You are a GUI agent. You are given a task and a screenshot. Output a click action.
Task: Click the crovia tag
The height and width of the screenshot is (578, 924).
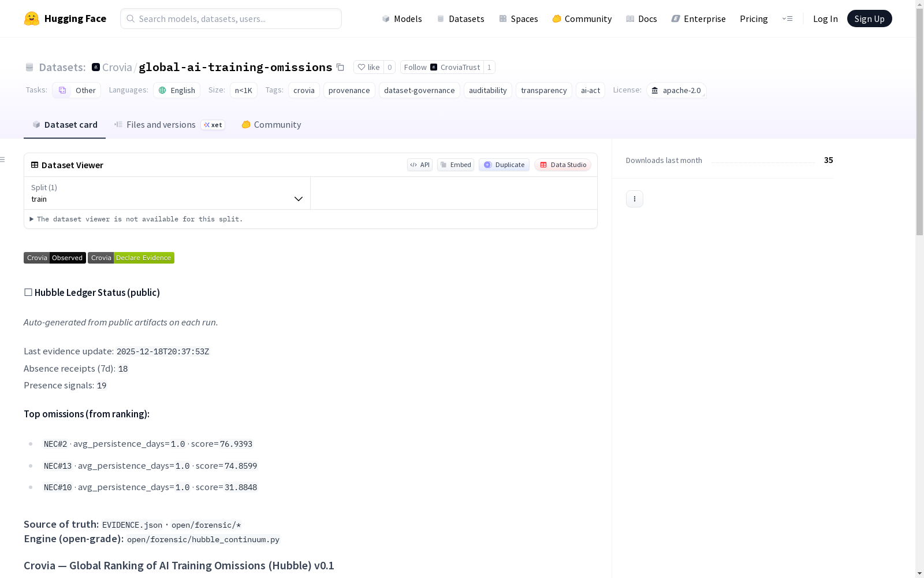pos(304,90)
